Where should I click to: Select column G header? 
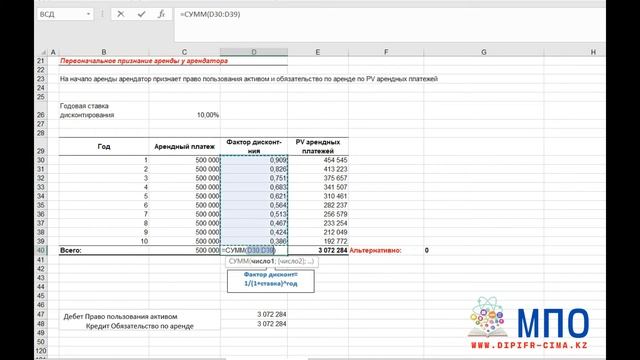pyautogui.click(x=484, y=52)
